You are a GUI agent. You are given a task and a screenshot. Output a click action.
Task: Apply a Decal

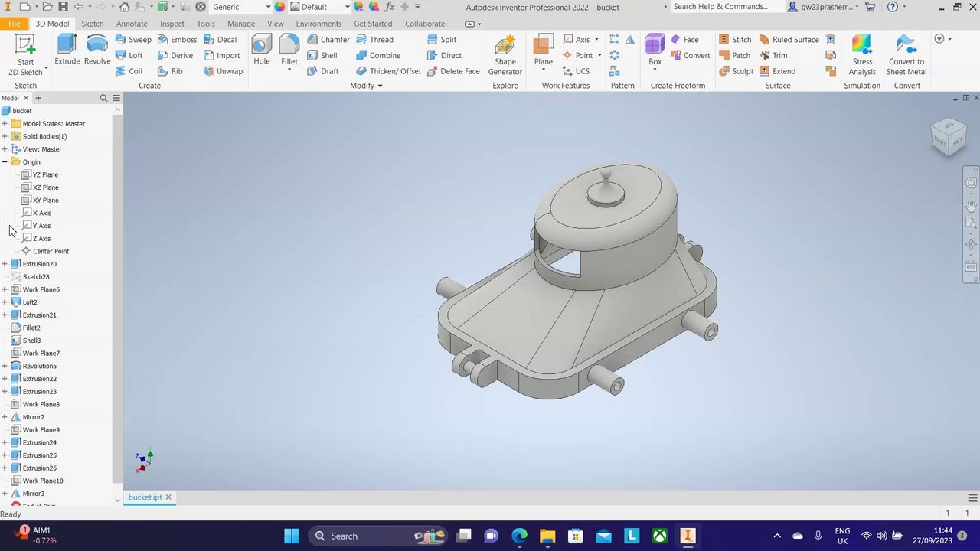(220, 40)
